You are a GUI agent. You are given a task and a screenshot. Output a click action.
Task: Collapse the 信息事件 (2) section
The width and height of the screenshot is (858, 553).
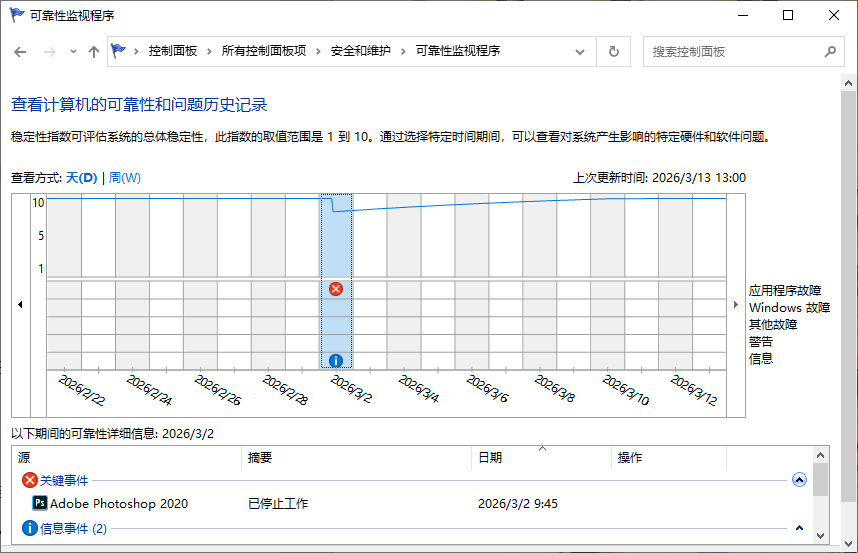coord(798,528)
